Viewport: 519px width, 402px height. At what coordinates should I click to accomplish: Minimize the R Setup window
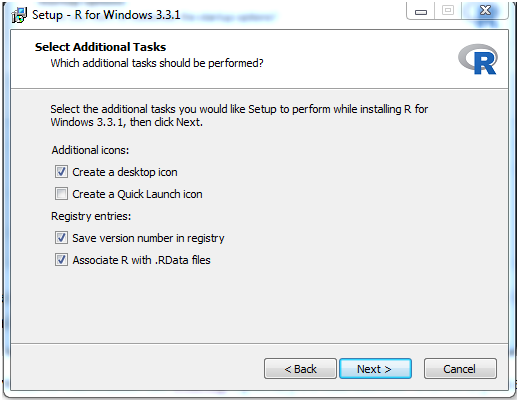421,11
